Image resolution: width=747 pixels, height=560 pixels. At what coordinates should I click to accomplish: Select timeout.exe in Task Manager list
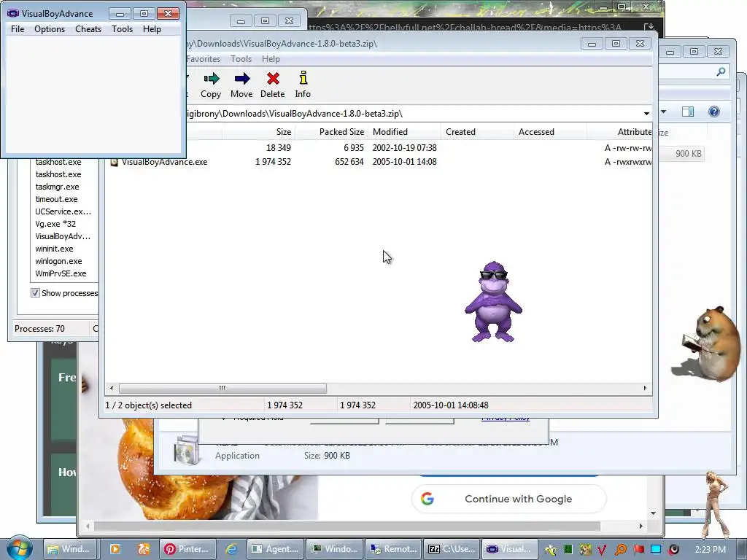coord(56,199)
